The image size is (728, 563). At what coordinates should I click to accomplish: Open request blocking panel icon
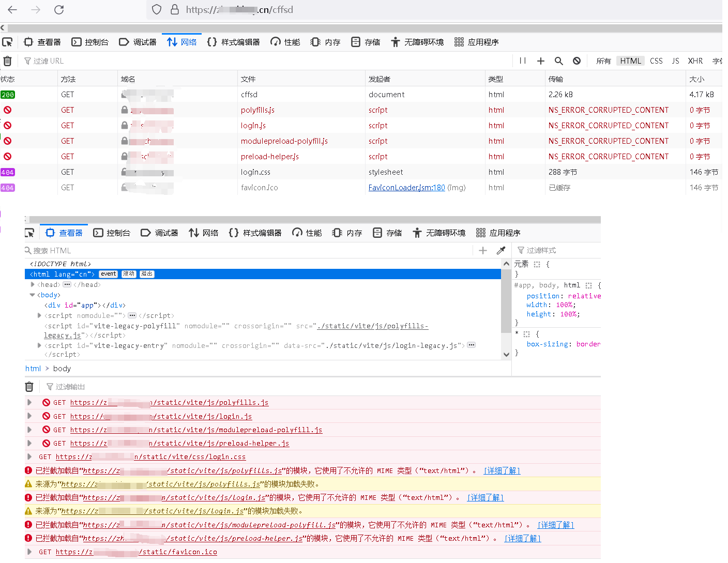[x=577, y=61]
